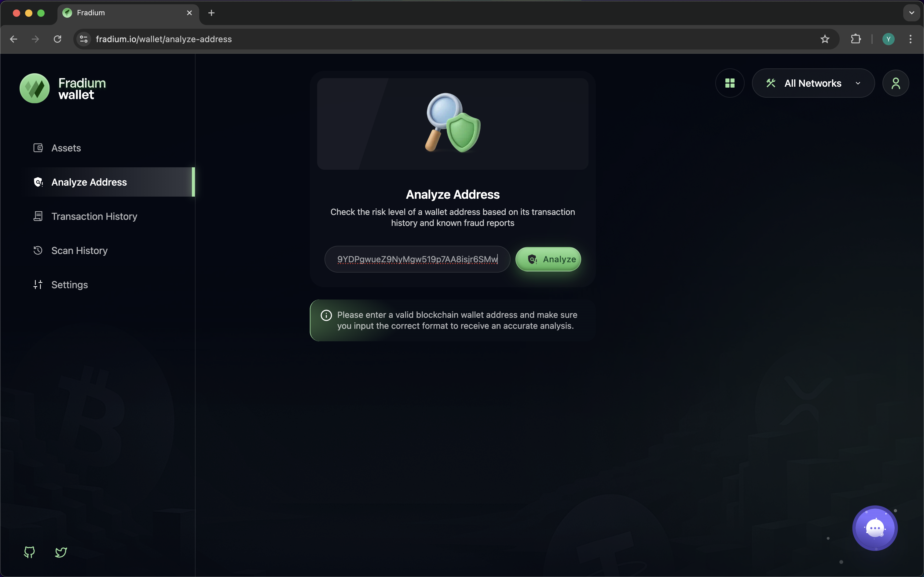Screen dimensions: 924x577
Task: Open the grid dashboard icon button
Action: (730, 83)
